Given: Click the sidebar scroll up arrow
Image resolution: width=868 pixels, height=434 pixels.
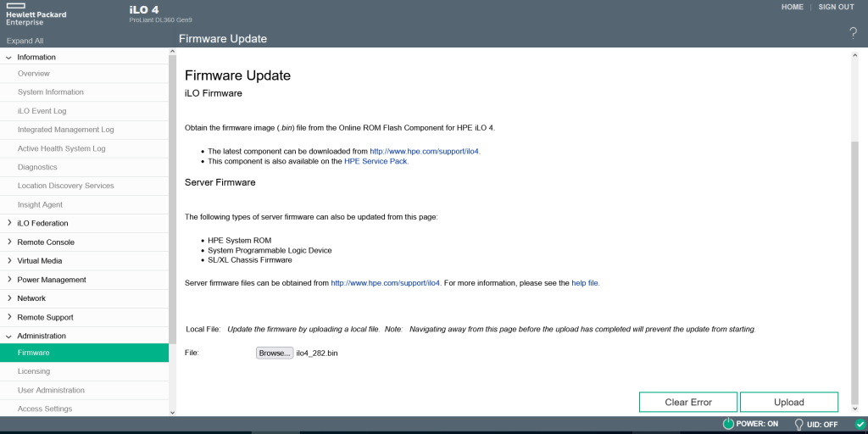Looking at the screenshot, I should coord(172,52).
